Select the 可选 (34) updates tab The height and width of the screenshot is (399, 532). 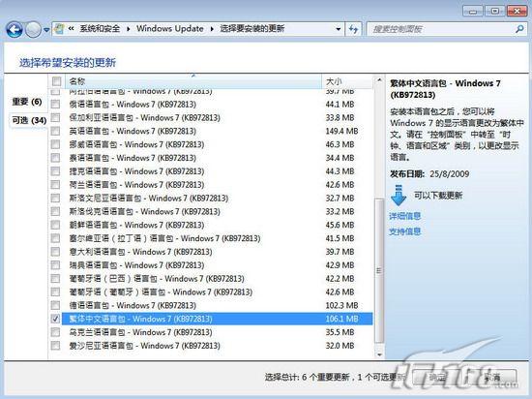pyautogui.click(x=29, y=120)
